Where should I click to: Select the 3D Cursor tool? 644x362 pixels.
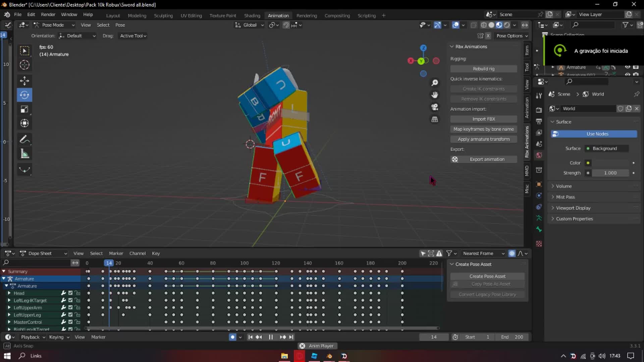[x=24, y=65]
